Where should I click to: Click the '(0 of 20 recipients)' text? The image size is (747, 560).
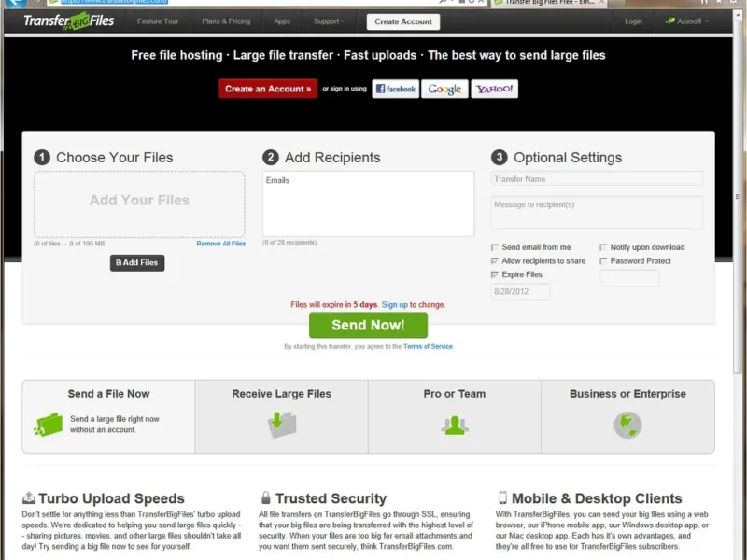(289, 243)
